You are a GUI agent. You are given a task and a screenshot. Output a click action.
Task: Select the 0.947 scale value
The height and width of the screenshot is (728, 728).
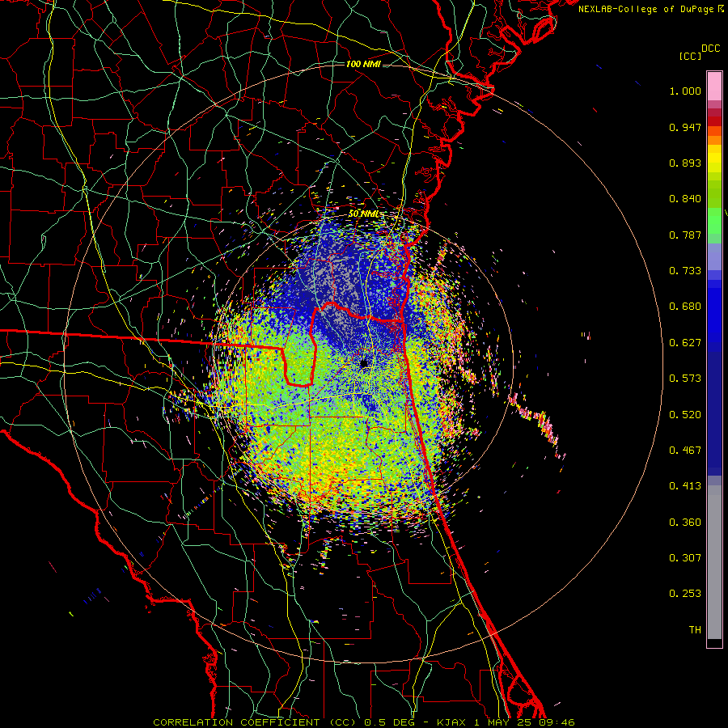[x=685, y=127]
